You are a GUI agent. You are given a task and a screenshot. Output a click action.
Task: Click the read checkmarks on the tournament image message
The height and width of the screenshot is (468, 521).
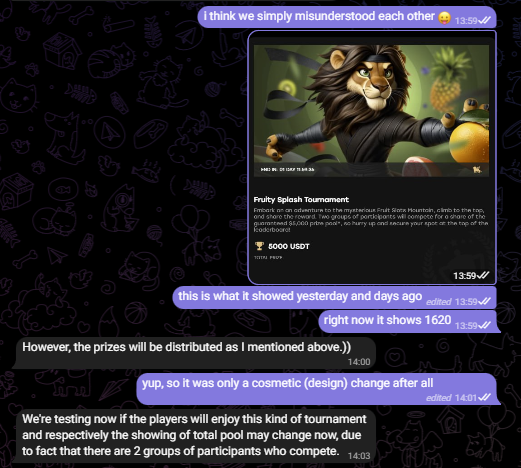484,275
